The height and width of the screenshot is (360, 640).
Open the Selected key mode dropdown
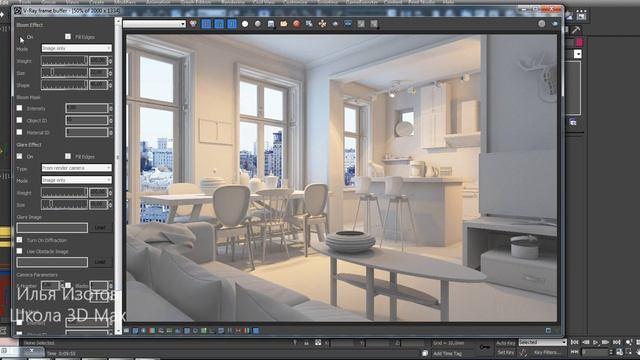click(543, 342)
